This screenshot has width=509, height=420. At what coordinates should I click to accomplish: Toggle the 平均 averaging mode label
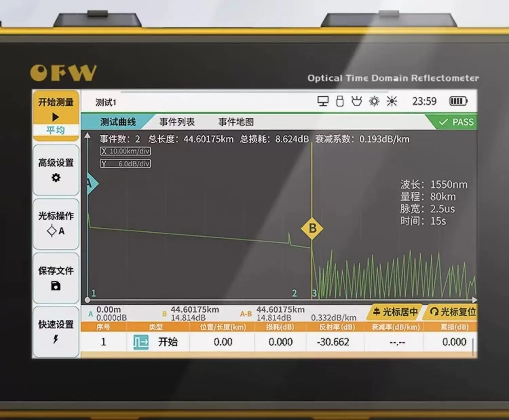point(56,130)
